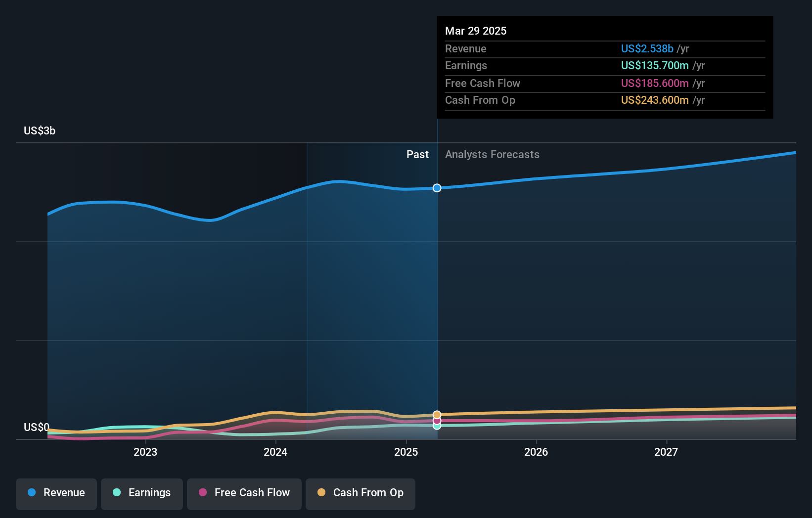Click the US$2.538b revenue value
The height and width of the screenshot is (518, 812).
647,48
